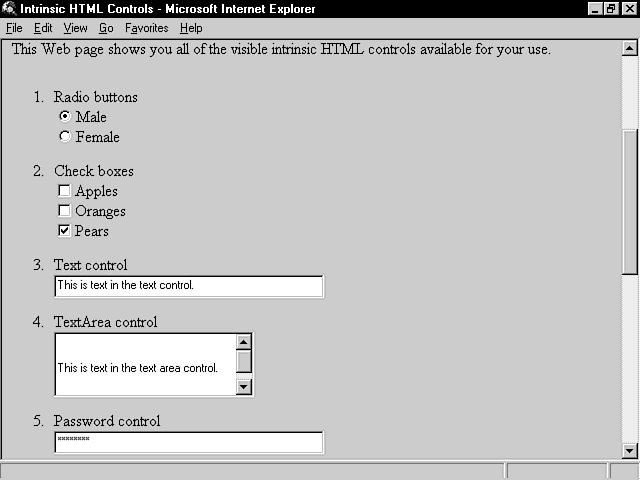Open the Go menu
This screenshot has width=640, height=480.
[106, 28]
